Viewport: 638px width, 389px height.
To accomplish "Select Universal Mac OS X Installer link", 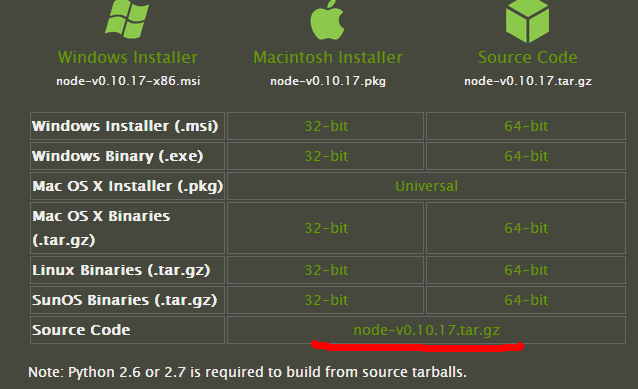I will pos(426,186).
